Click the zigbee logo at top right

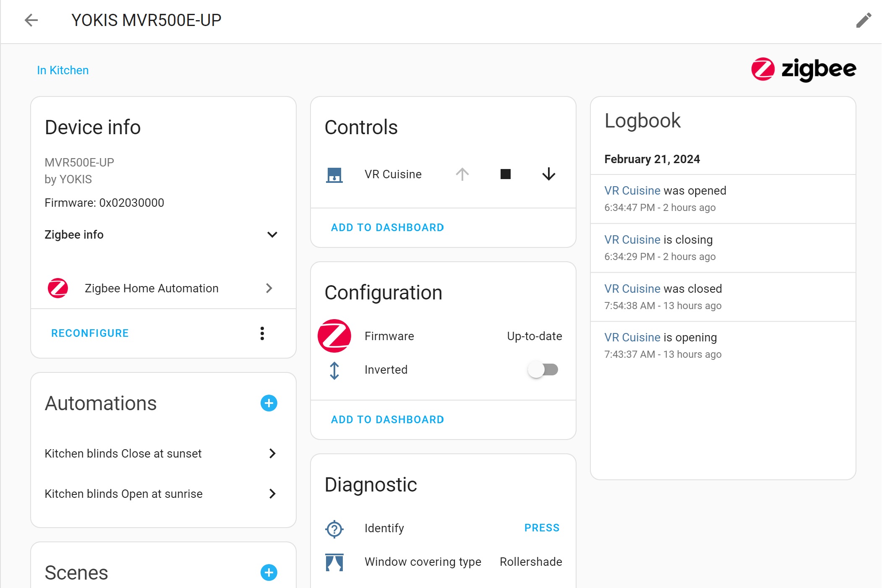pos(804,70)
